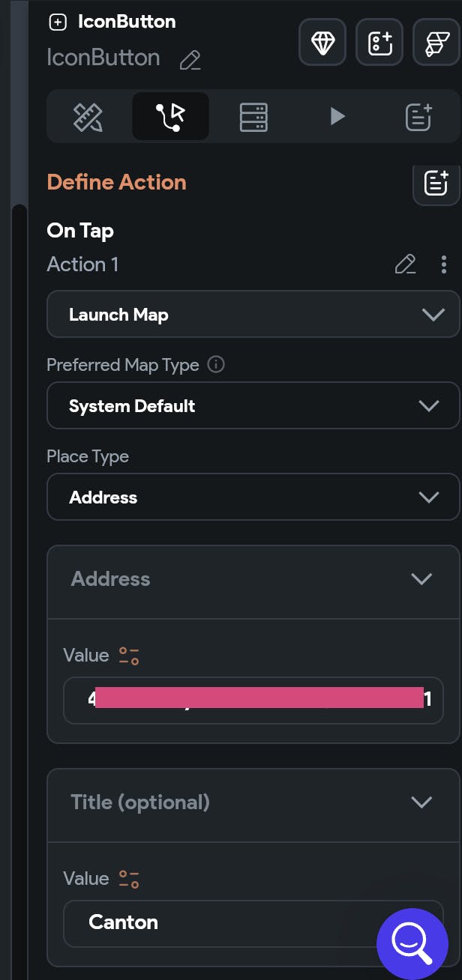The height and width of the screenshot is (980, 462).
Task: Switch to the Actions cursor tab
Action: click(169, 116)
